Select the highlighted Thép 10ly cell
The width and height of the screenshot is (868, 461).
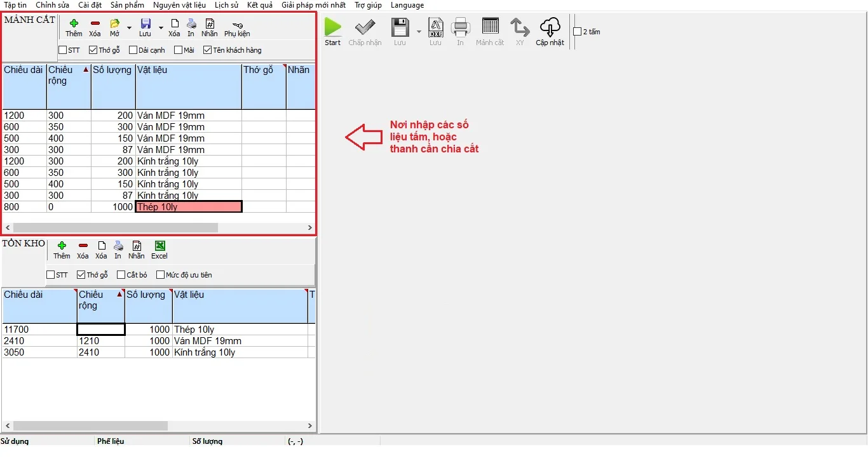[x=188, y=207]
